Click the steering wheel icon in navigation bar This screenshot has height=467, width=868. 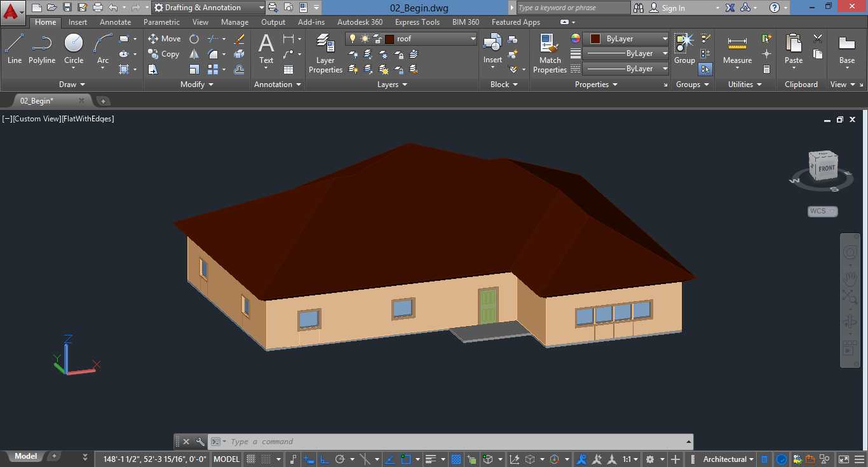(x=850, y=252)
